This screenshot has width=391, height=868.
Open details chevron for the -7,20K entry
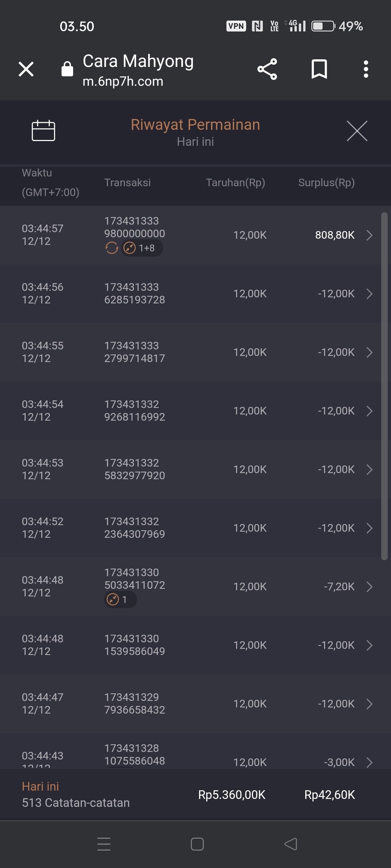369,587
